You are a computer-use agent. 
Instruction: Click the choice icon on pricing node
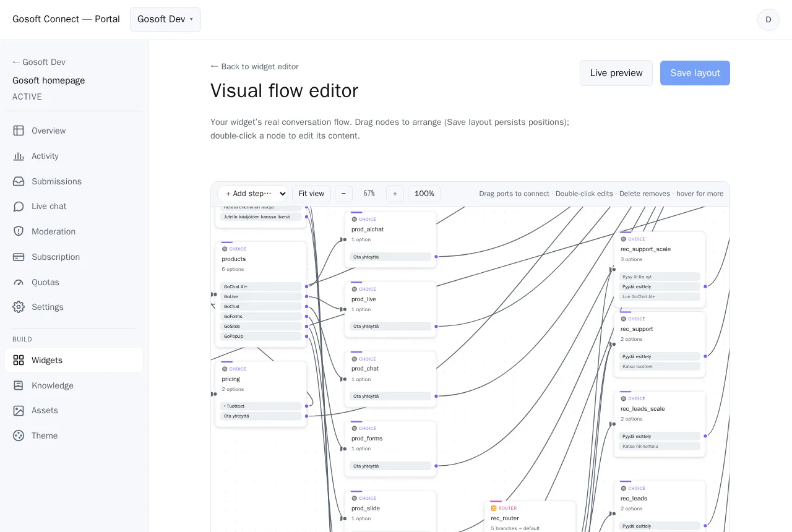click(x=225, y=369)
